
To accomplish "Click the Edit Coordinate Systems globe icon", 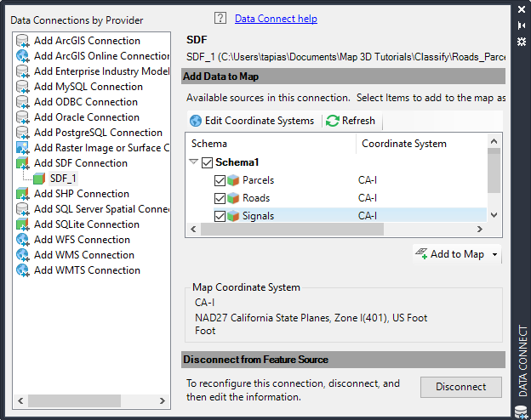I will point(196,121).
